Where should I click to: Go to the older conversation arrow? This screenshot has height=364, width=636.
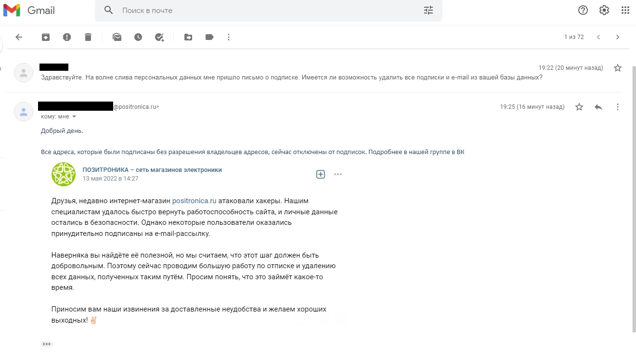click(x=618, y=37)
